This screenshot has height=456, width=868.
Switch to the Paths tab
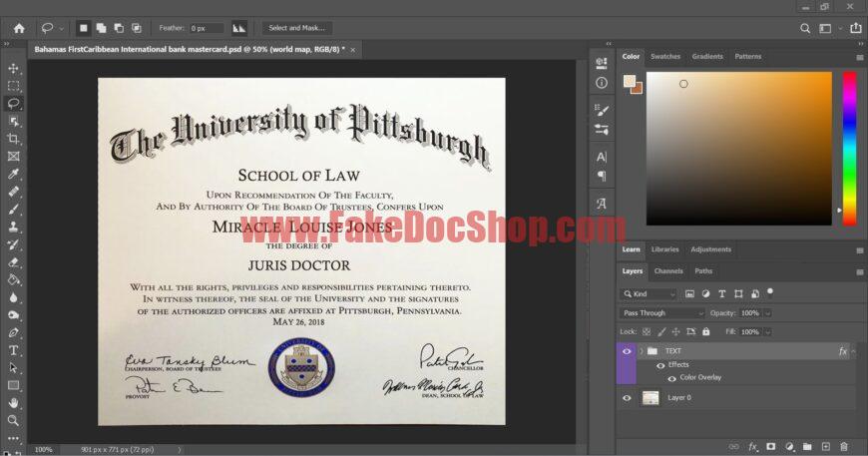[x=703, y=271]
